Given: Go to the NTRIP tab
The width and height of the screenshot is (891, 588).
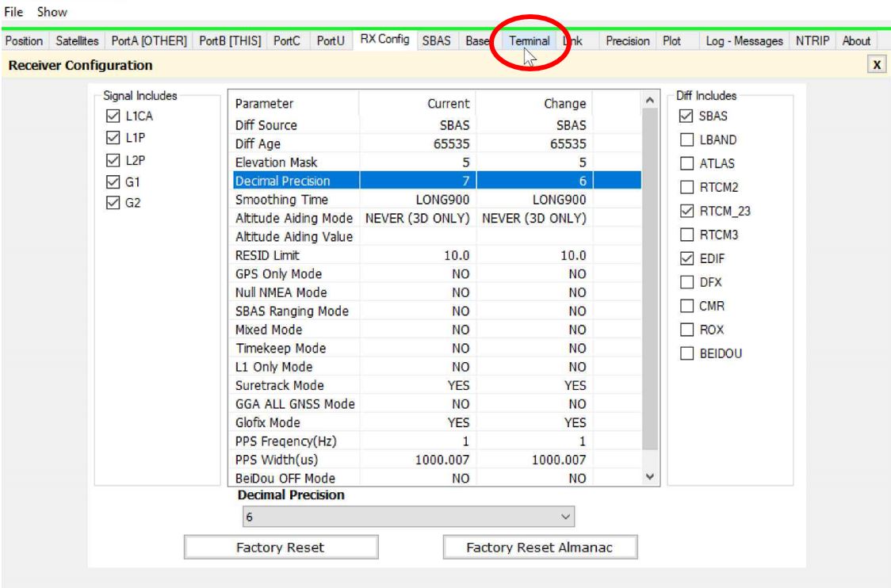Looking at the screenshot, I should click(812, 41).
